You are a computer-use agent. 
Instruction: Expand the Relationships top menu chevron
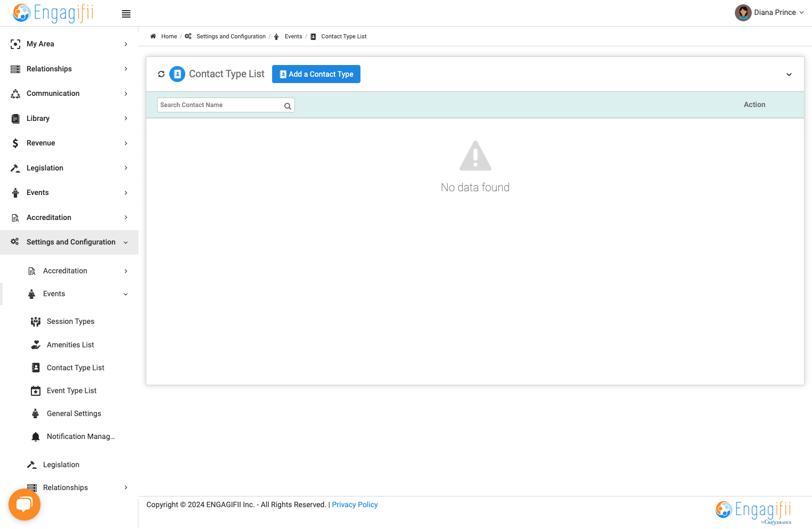pyautogui.click(x=126, y=69)
